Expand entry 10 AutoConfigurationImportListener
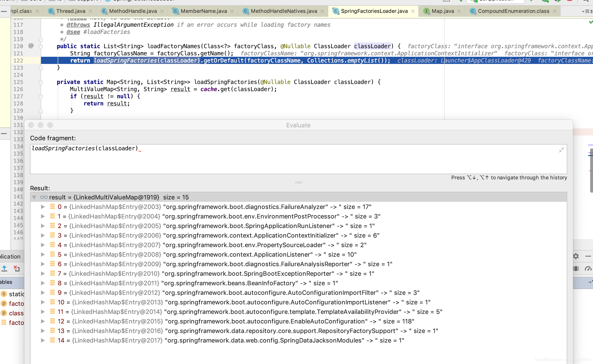Image resolution: width=593 pixels, height=364 pixels. [43, 302]
